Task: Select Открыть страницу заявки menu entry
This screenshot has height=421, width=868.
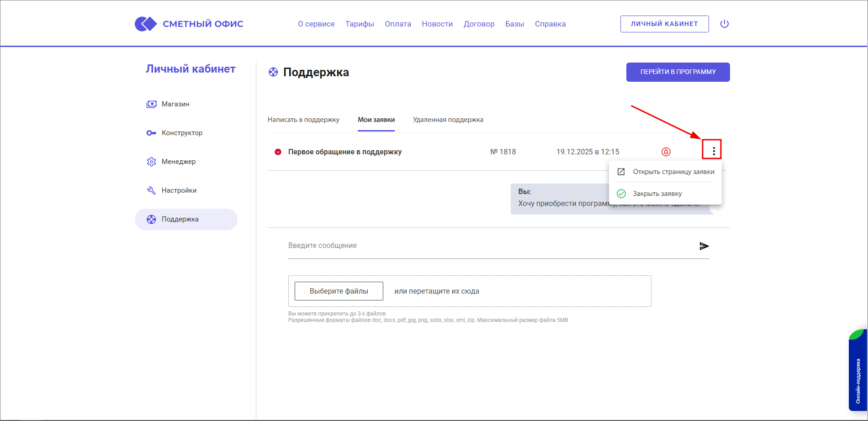Action: click(x=674, y=172)
